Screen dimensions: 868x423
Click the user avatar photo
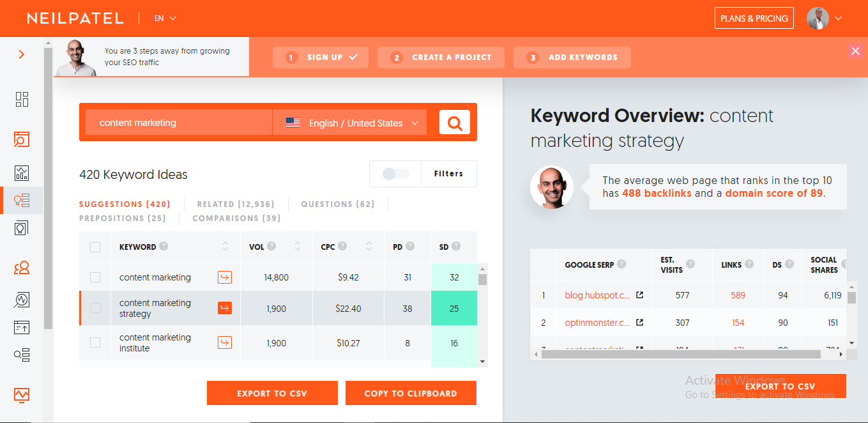tap(818, 19)
